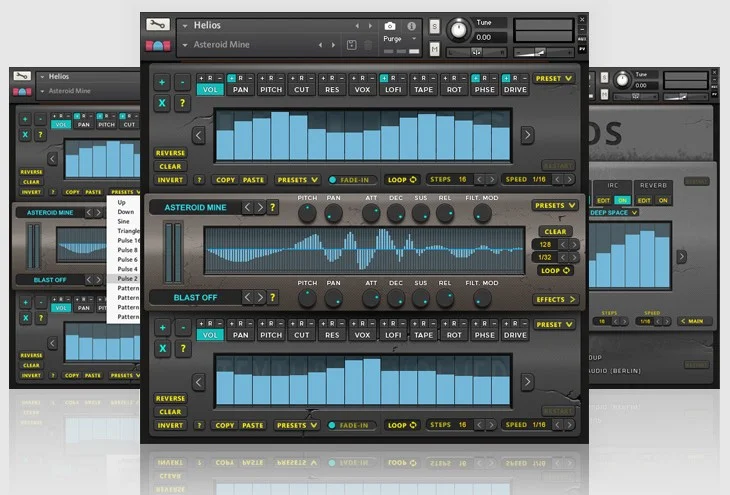The width and height of the screenshot is (730, 495).
Task: Toggle FADE-IN in top sequencer
Action: pyautogui.click(x=353, y=180)
